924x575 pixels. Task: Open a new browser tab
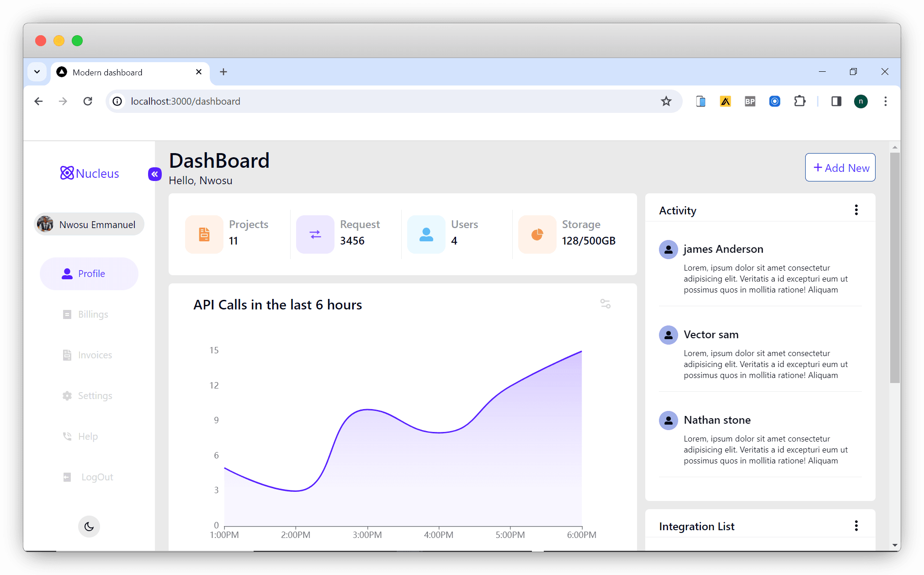point(223,72)
